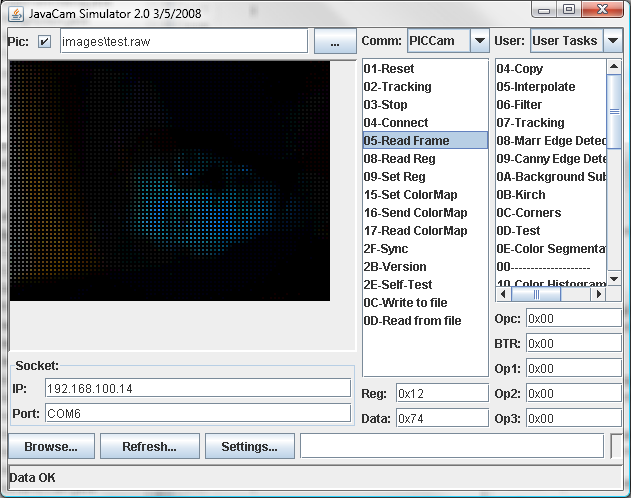Open file chooser with the ellipsis button
631x498 pixels.
coord(335,41)
